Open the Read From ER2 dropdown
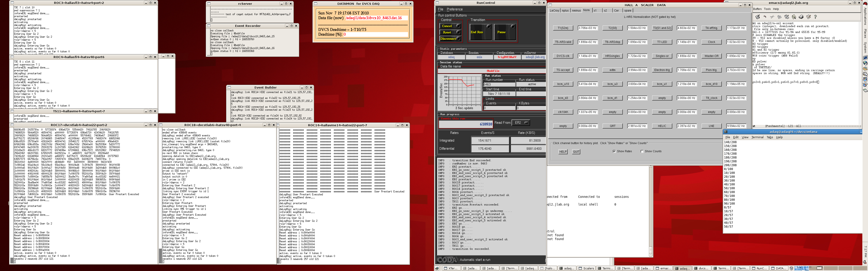 (521, 123)
